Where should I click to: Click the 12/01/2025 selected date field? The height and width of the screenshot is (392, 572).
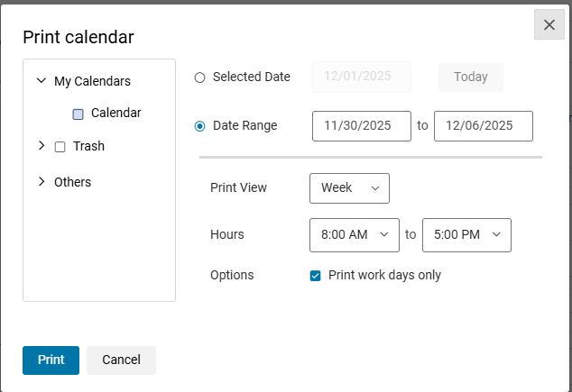click(x=361, y=77)
